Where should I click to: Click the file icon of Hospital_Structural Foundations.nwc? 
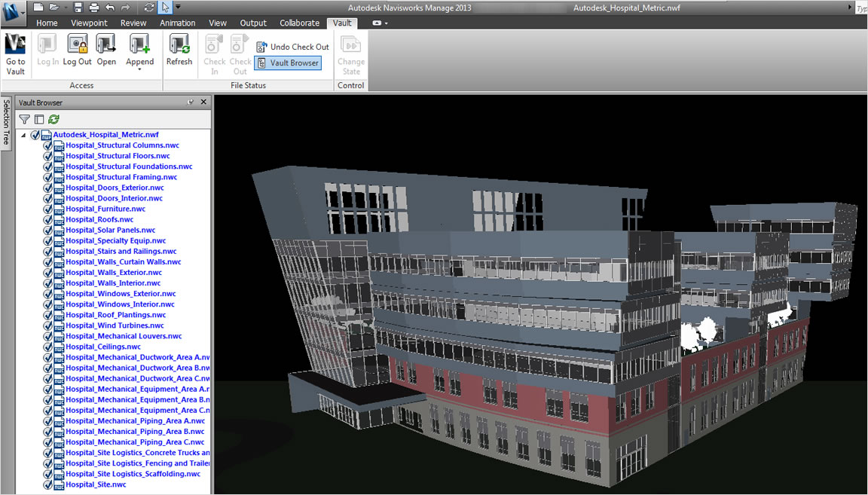point(59,167)
